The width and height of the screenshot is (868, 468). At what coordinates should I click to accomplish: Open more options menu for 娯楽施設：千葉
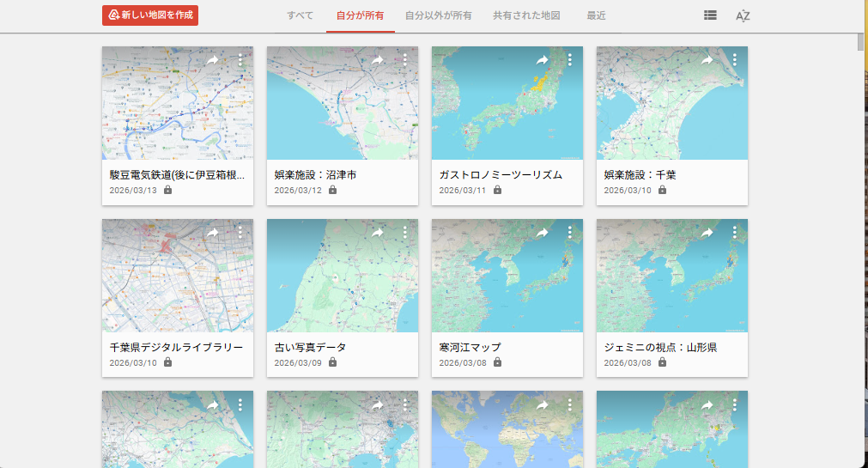tap(735, 60)
